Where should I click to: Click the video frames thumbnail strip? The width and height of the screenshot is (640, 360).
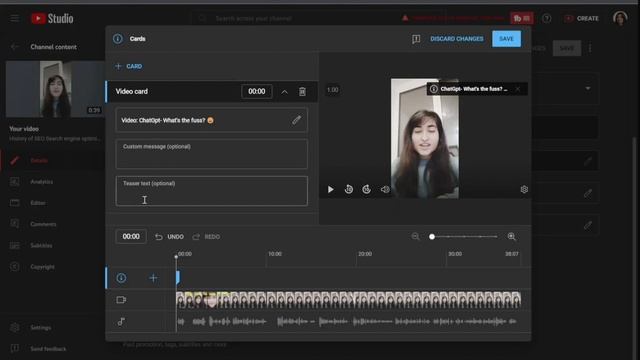click(348, 300)
